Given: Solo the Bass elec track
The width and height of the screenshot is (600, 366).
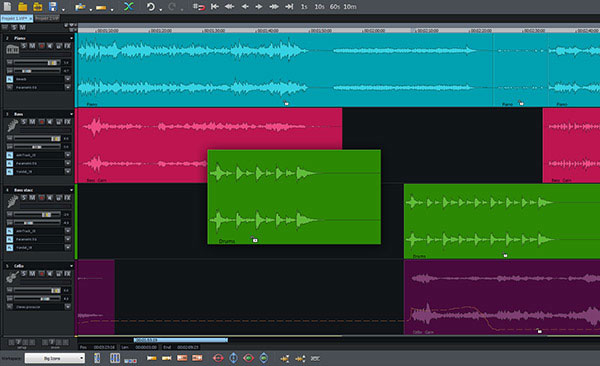Looking at the screenshot, I should pyautogui.click(x=24, y=198).
